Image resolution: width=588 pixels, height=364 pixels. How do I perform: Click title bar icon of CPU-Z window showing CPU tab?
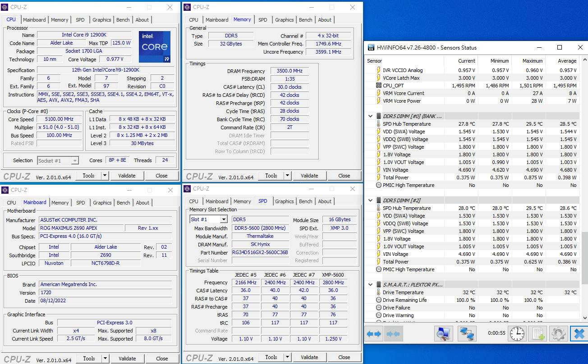click(x=5, y=7)
